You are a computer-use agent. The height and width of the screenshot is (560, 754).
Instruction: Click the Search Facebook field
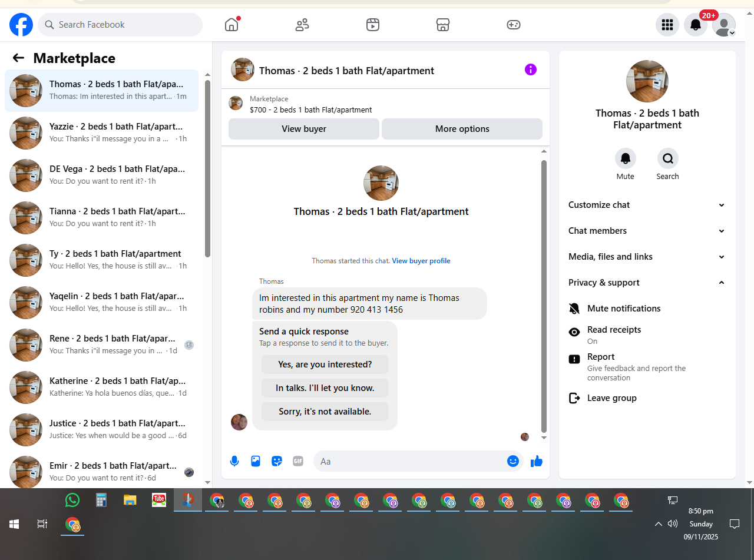click(x=120, y=25)
